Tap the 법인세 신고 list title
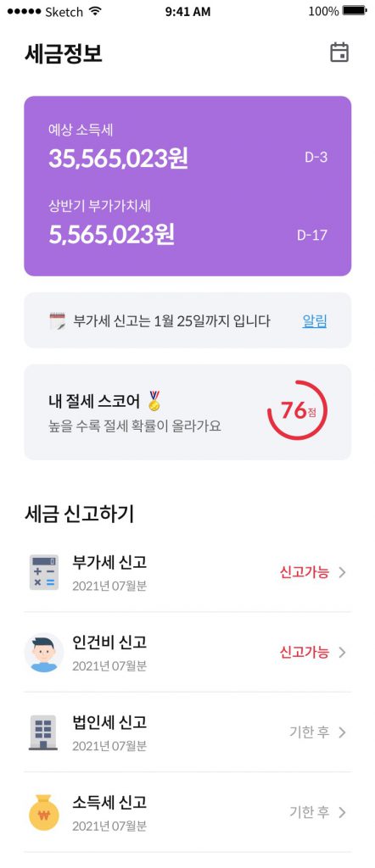Viewport: 375px width, 868px height. click(x=109, y=722)
